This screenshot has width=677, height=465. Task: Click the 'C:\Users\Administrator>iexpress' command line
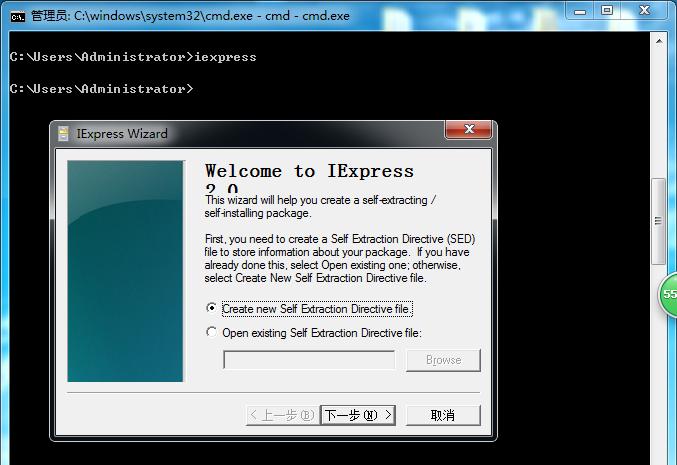(x=133, y=57)
